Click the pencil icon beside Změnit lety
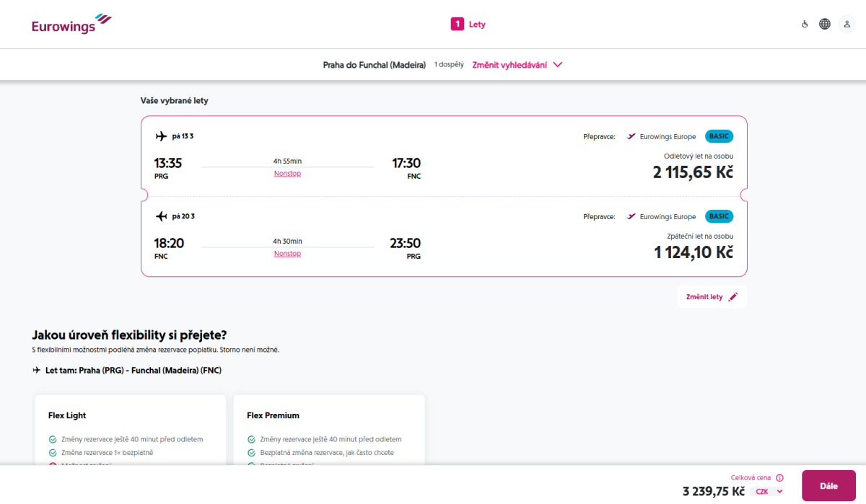The height and width of the screenshot is (504, 866). point(733,297)
